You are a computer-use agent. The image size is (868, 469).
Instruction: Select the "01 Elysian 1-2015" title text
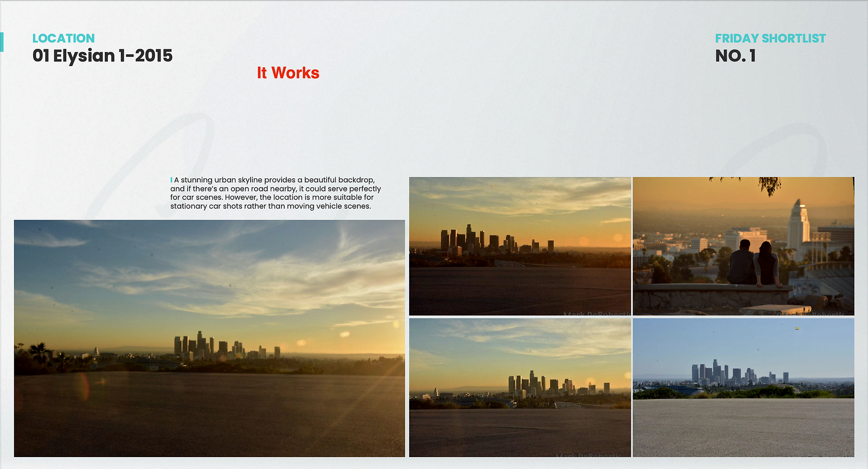coord(103,56)
